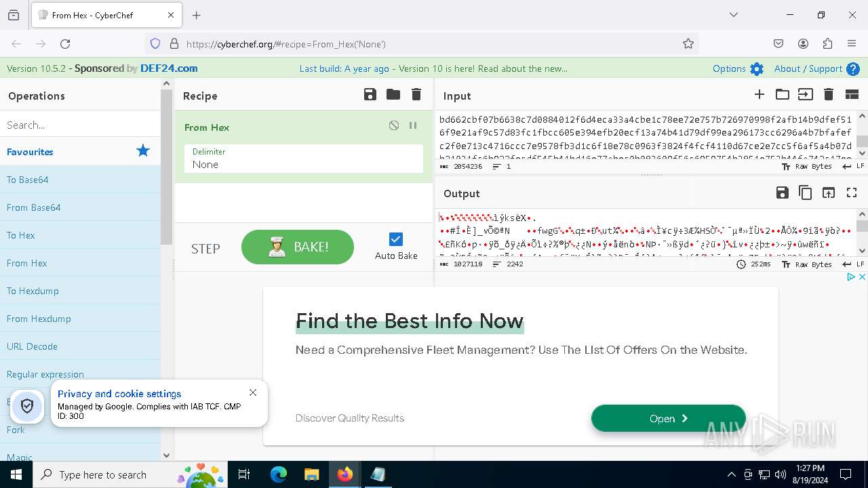Select To Hexdump operation
The height and width of the screenshot is (488, 868).
click(80, 291)
